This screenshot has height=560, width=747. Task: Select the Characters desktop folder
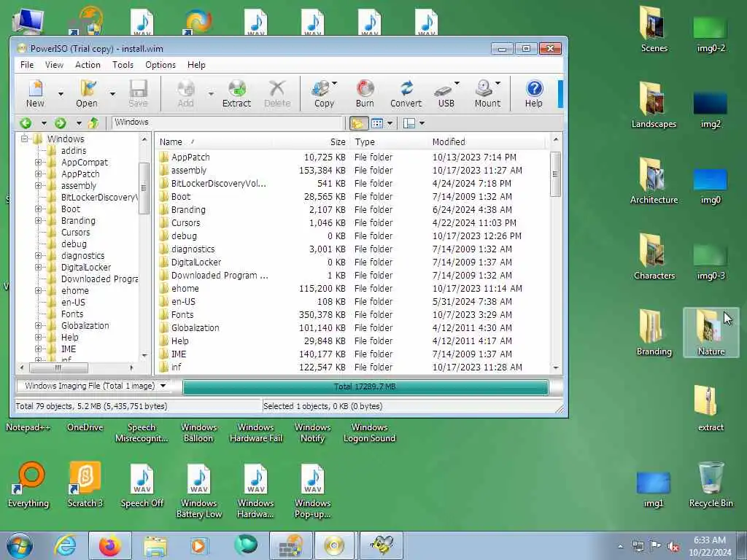pyautogui.click(x=654, y=257)
